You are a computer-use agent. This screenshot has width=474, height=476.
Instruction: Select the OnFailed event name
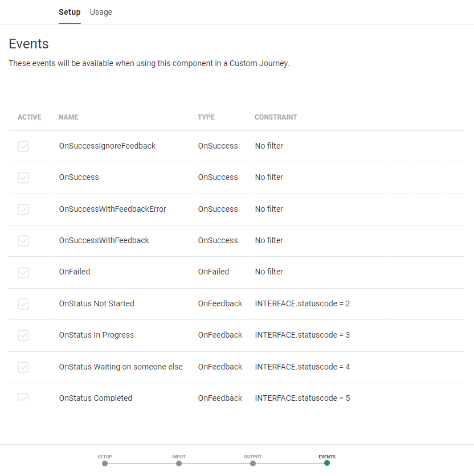click(75, 272)
